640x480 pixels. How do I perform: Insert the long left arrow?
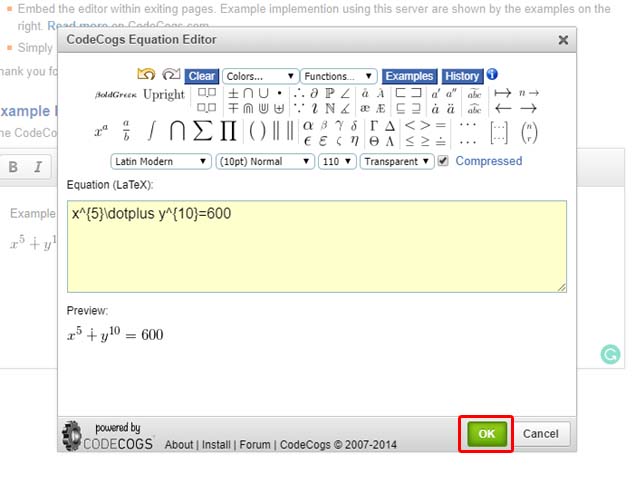pyautogui.click(x=503, y=109)
